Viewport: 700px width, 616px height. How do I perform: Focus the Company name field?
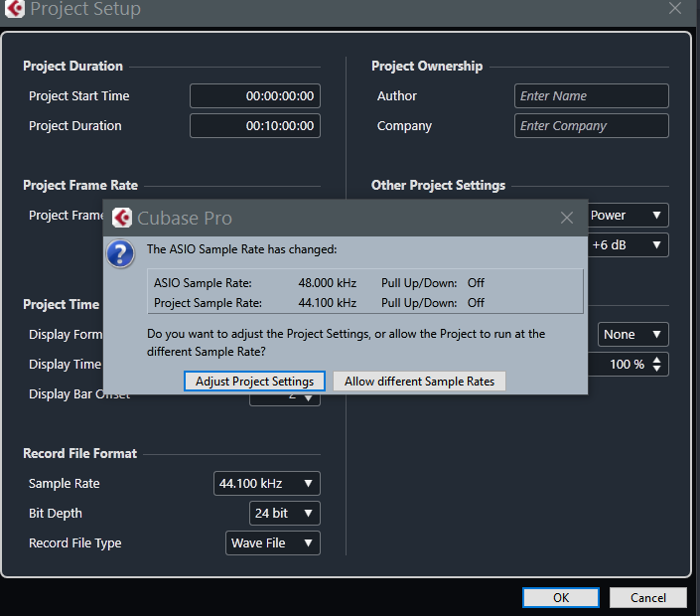click(591, 125)
